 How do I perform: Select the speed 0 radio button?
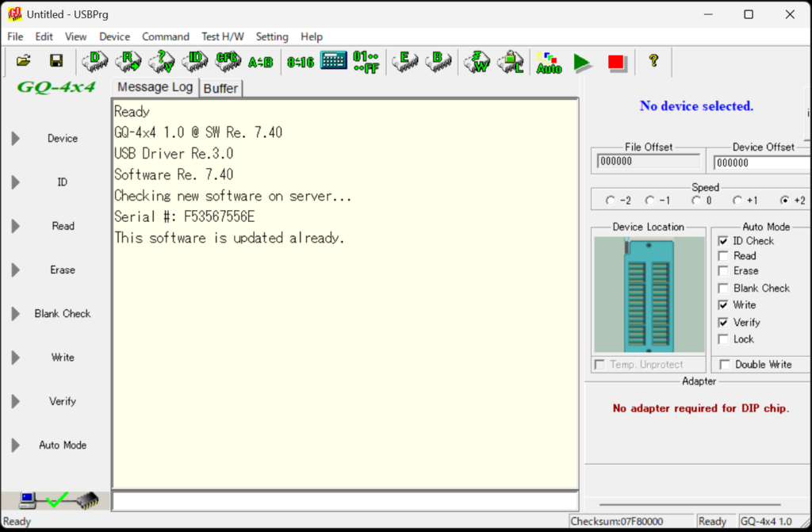[x=686, y=201]
